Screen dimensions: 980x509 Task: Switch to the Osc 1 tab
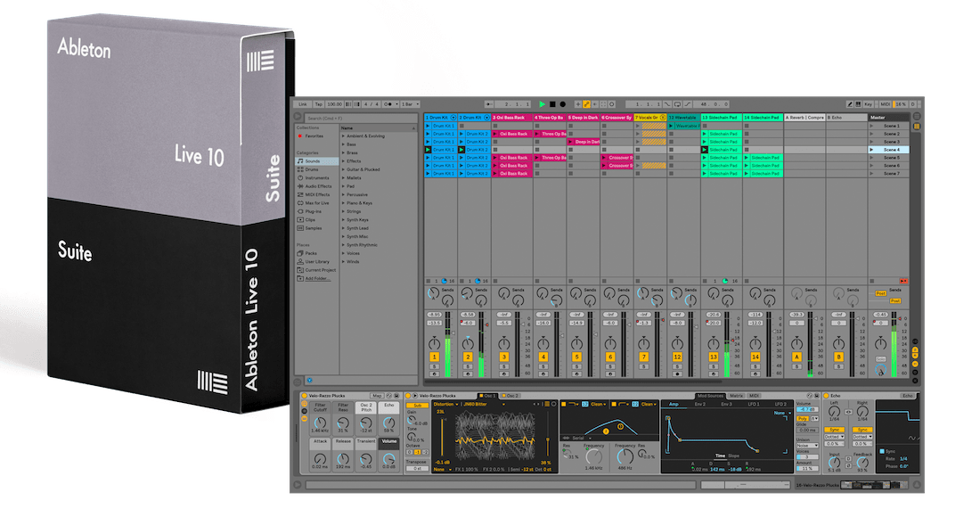488,396
